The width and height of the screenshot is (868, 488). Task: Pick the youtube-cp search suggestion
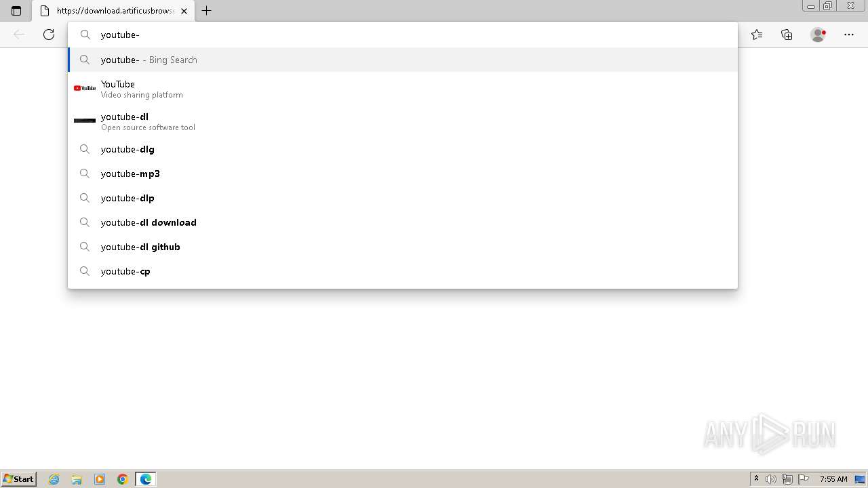(x=403, y=271)
